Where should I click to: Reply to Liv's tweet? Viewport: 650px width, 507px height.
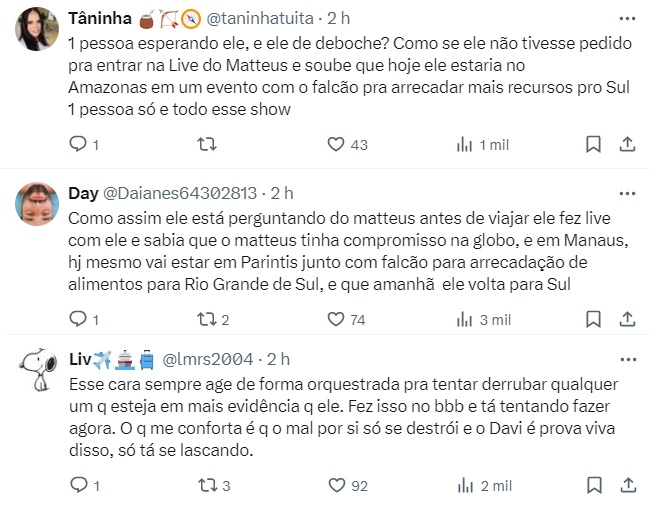[79, 485]
